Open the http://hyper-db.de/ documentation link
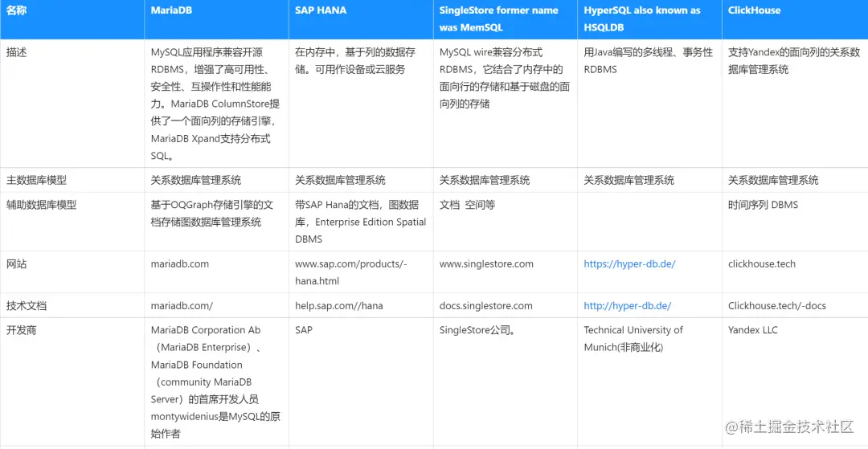The width and height of the screenshot is (868, 449). click(x=628, y=306)
